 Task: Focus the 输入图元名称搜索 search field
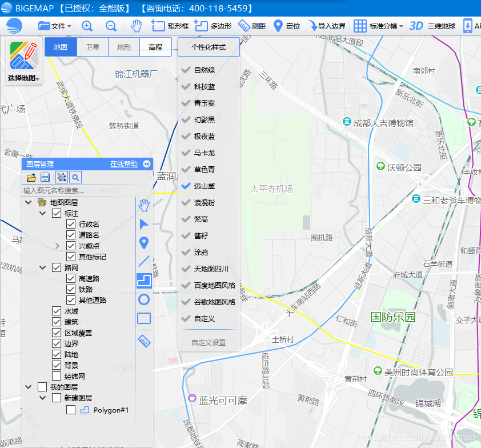[78, 190]
